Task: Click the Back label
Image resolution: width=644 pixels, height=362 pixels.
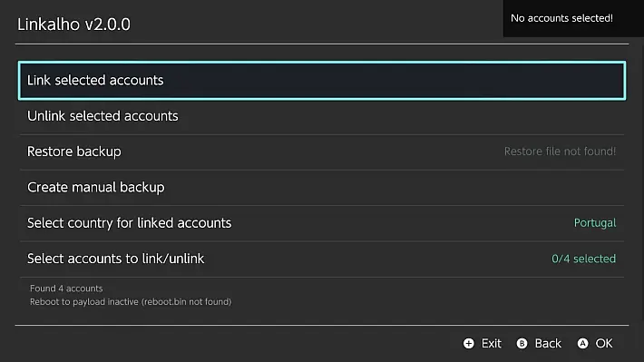Action: click(x=548, y=344)
